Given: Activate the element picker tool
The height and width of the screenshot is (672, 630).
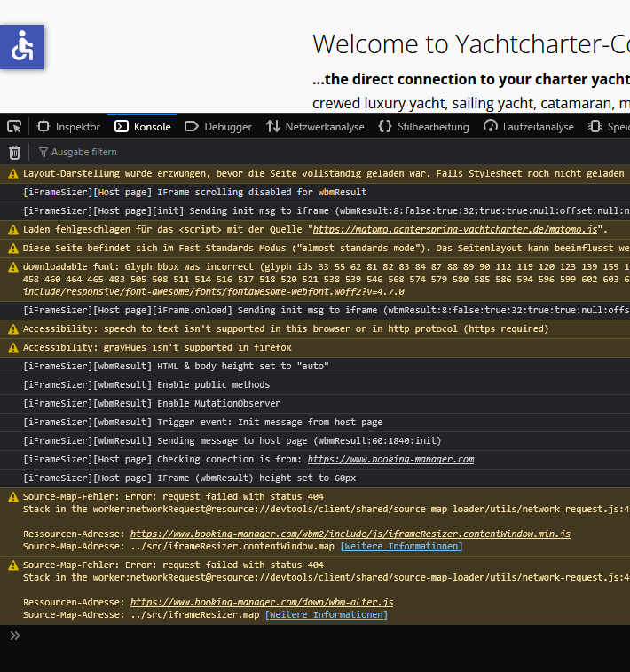Looking at the screenshot, I should [x=14, y=127].
